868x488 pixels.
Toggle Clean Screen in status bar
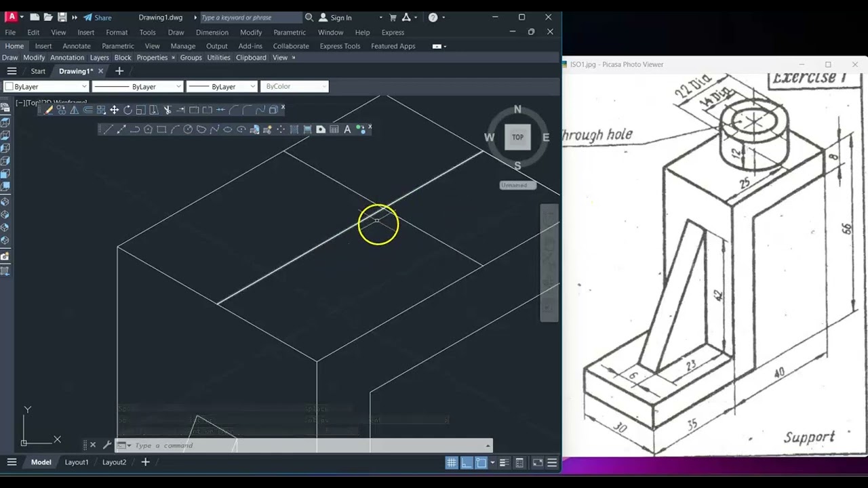(537, 463)
